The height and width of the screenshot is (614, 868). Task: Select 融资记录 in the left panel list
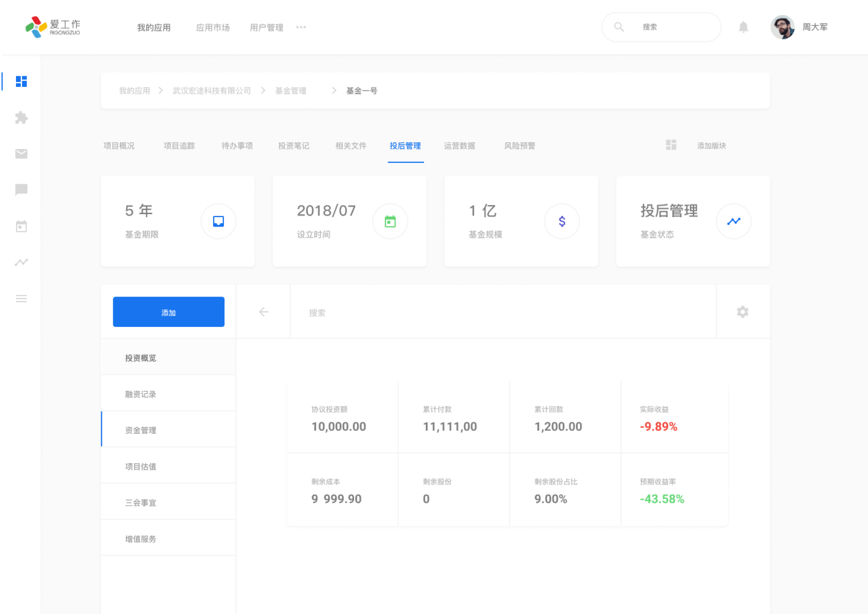pos(141,394)
